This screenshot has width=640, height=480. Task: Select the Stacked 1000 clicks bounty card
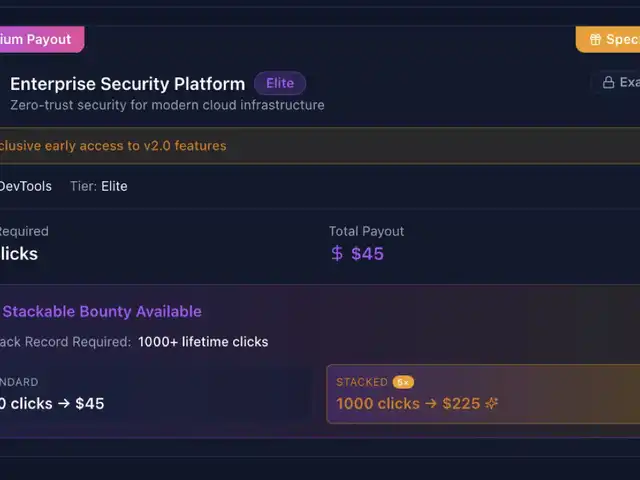point(482,394)
